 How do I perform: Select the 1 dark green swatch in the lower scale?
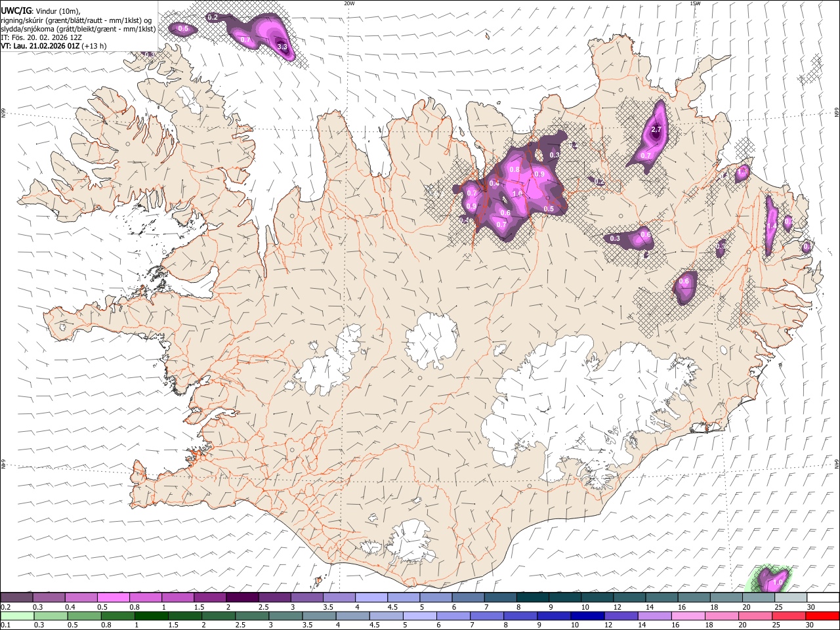coord(151,616)
